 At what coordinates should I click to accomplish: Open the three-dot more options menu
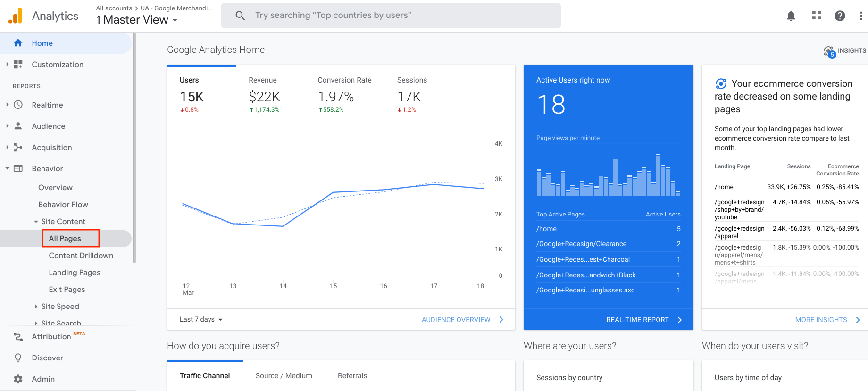coord(861,16)
